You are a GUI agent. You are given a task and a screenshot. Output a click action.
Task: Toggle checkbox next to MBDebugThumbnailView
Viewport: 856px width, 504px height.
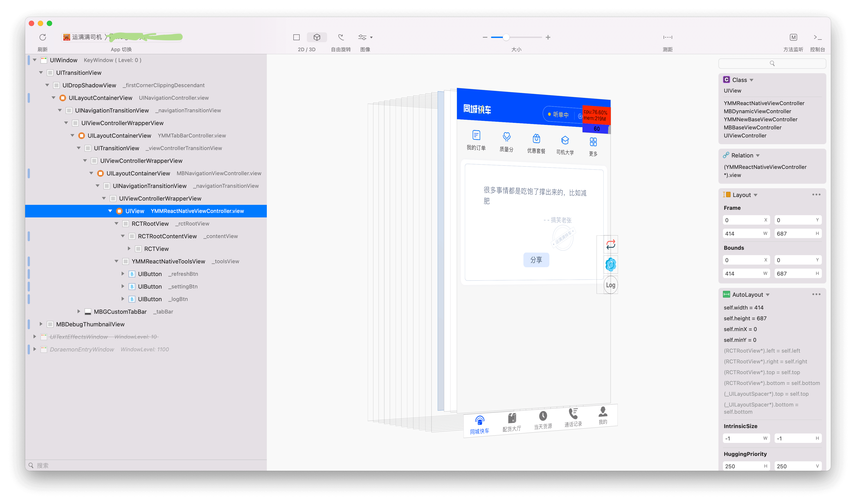(50, 324)
